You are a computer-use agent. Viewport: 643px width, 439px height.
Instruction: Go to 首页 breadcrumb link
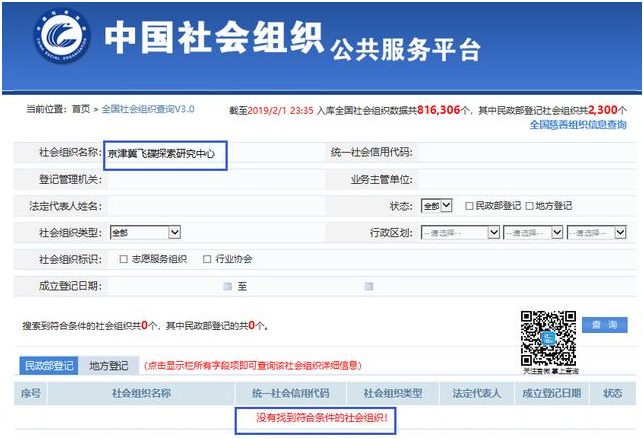tap(81, 109)
